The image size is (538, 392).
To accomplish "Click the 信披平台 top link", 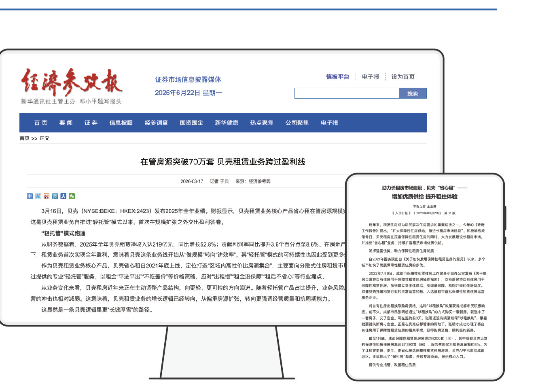I will point(338,77).
